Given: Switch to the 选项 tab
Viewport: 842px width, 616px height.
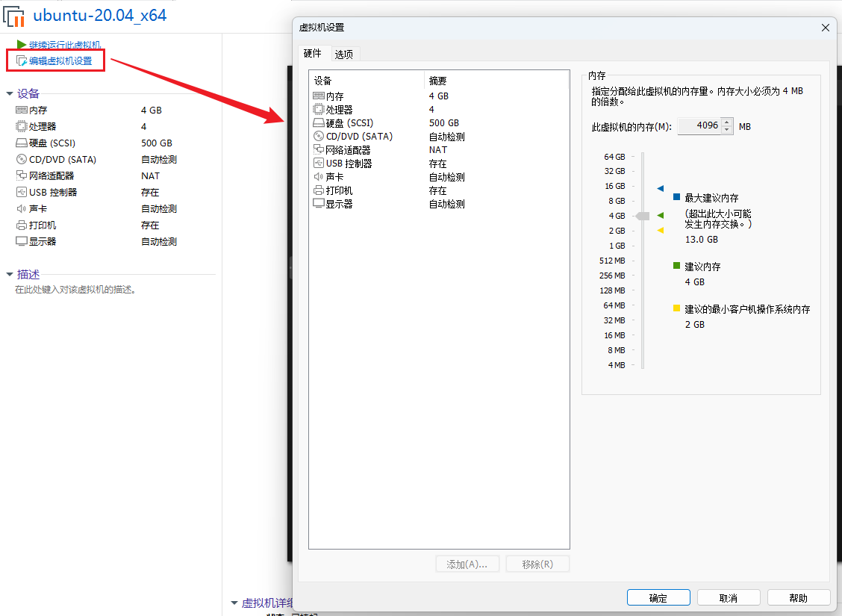Looking at the screenshot, I should tap(343, 55).
